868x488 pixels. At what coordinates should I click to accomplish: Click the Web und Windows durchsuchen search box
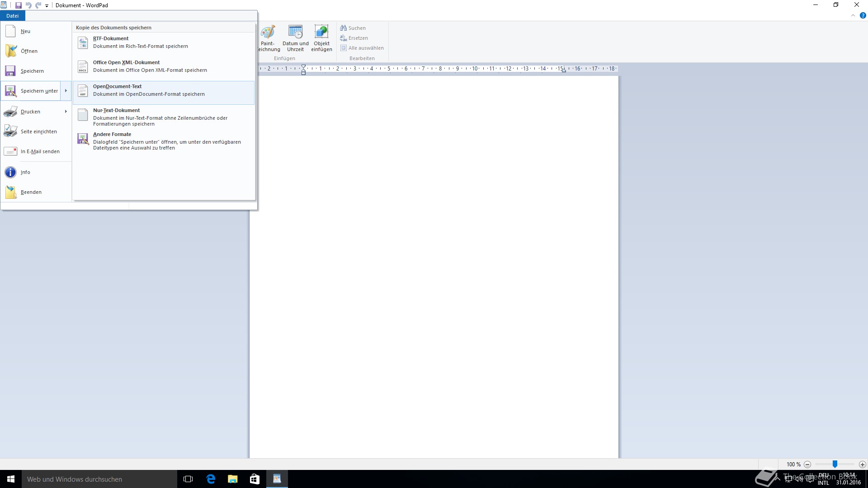[99, 479]
